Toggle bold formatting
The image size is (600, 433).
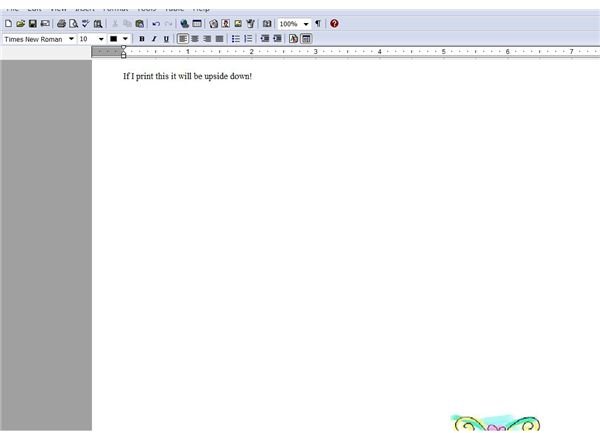(142, 39)
